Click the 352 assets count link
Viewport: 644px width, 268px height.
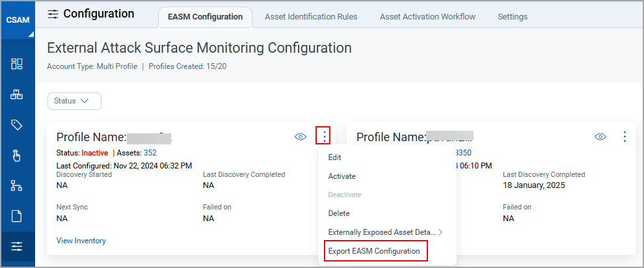coord(150,153)
